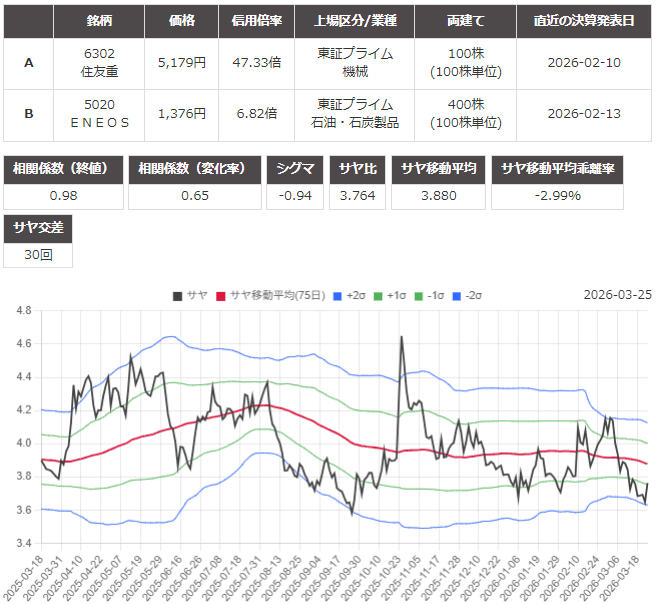Toggle the -1σ legend marker
This screenshot has width=656, height=604.
[420, 295]
